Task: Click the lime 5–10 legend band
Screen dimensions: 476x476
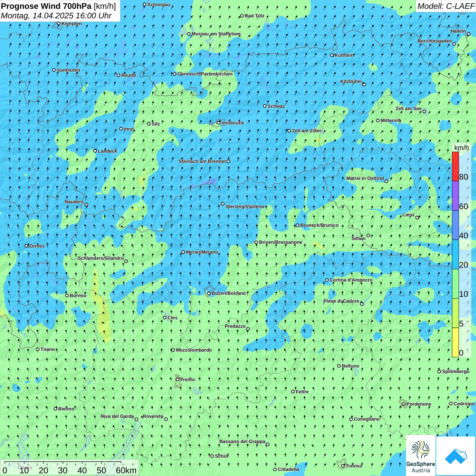Action: [x=455, y=313]
